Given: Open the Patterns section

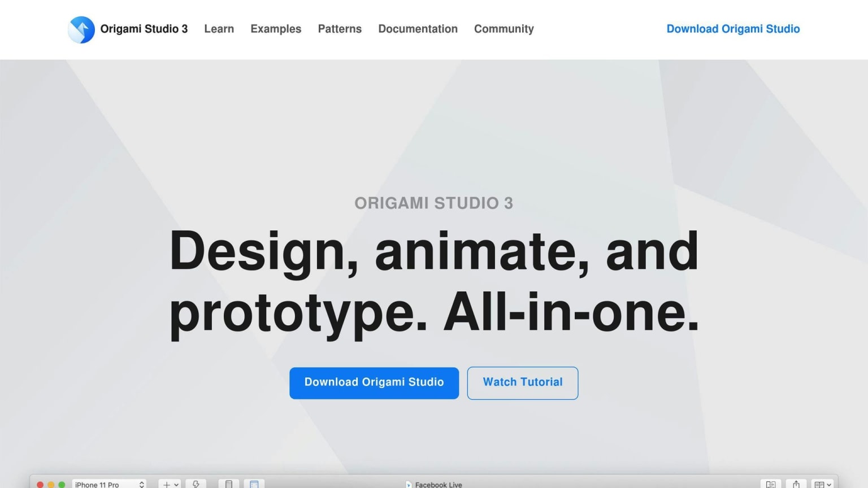Looking at the screenshot, I should [340, 29].
